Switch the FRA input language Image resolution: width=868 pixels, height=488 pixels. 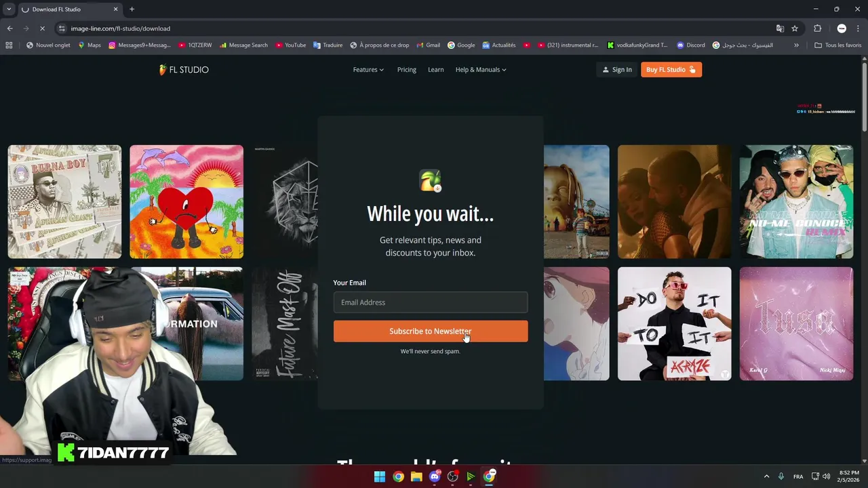pos(798,476)
